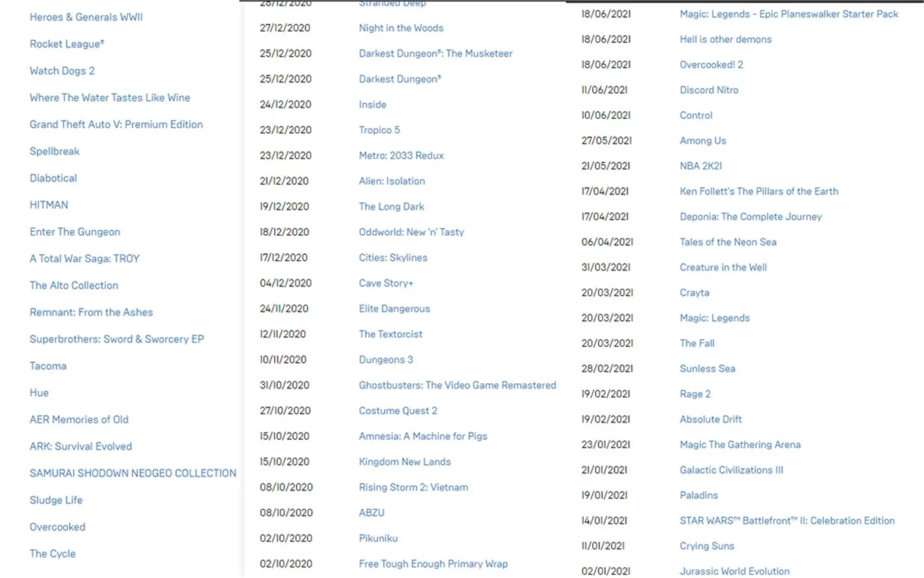The height and width of the screenshot is (578, 924).
Task: Open the Diabotical link
Action: tap(53, 178)
